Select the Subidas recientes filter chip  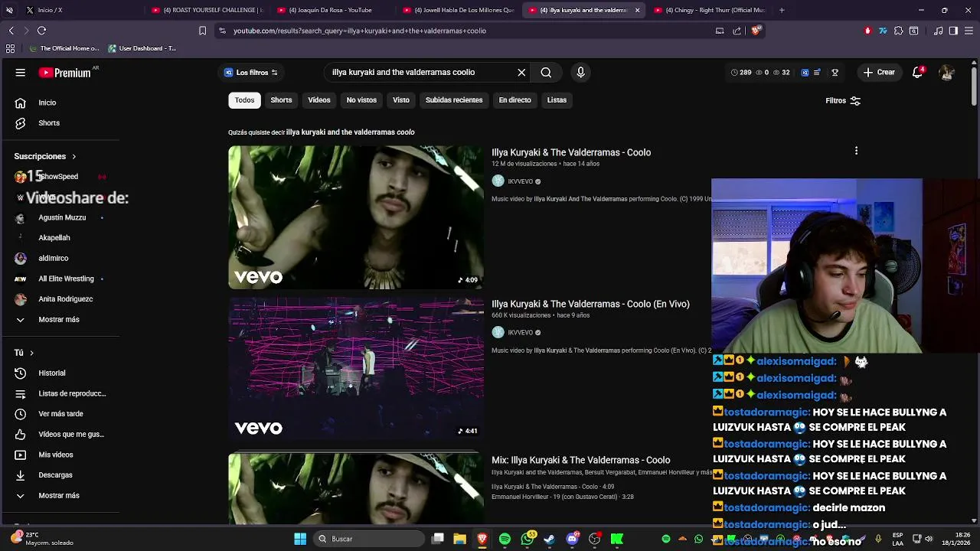point(454,100)
